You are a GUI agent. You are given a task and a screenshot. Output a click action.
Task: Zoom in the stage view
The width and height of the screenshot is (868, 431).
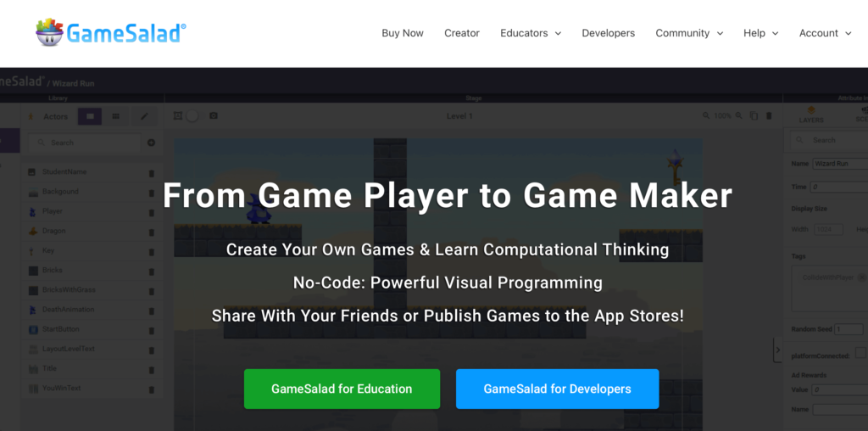click(x=738, y=115)
